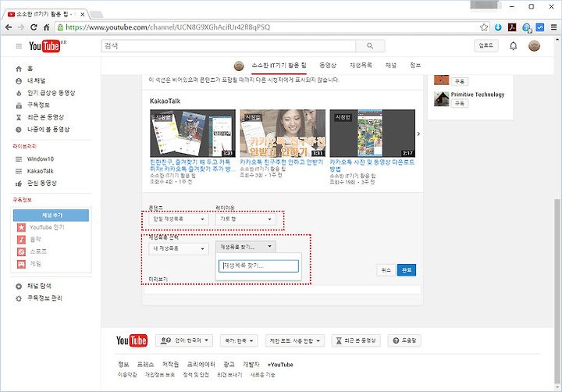
Task: Open the 2:17 KakaoTalk video thumbnail
Action: (x=372, y=133)
